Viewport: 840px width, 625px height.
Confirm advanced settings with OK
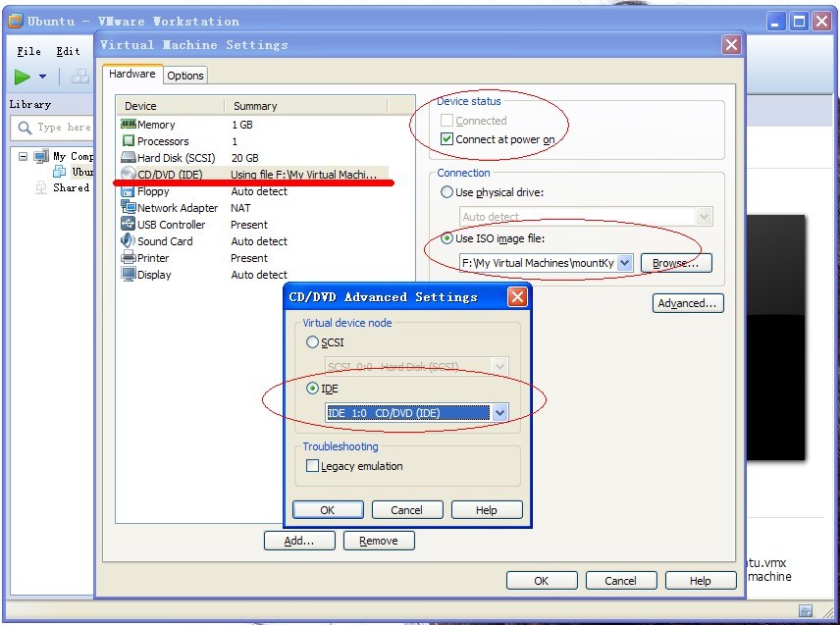tap(328, 510)
